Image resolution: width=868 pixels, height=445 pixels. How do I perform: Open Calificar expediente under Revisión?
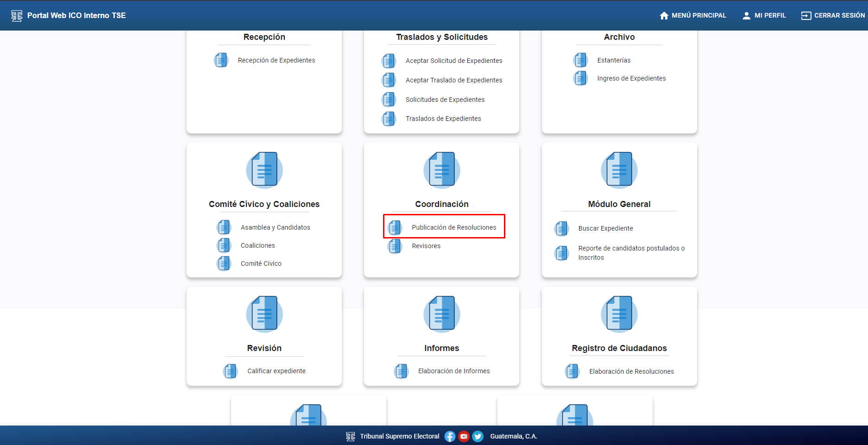pyautogui.click(x=277, y=370)
